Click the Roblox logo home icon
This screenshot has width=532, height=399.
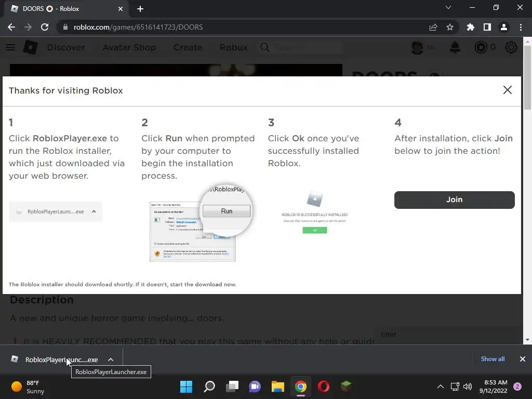(31, 47)
